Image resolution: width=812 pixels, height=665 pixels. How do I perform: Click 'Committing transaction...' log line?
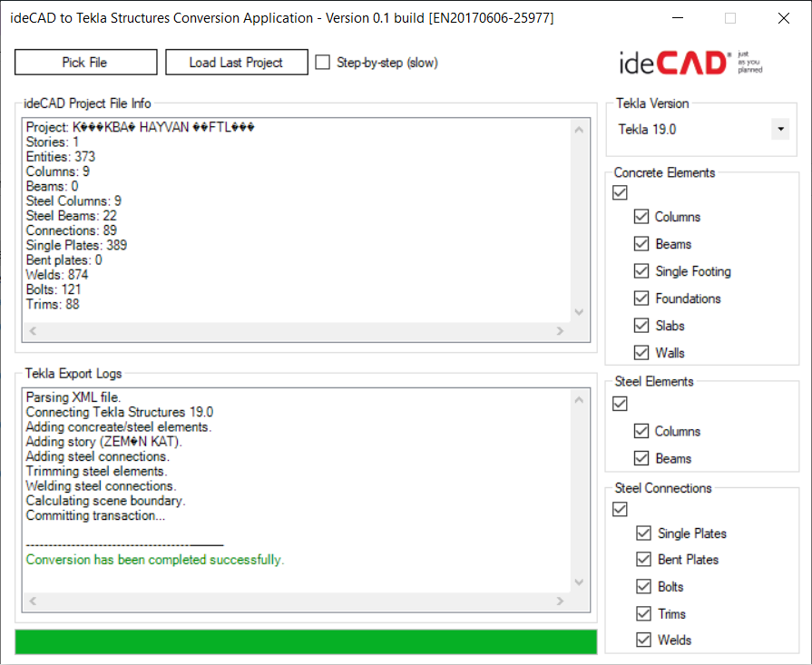[x=95, y=515]
